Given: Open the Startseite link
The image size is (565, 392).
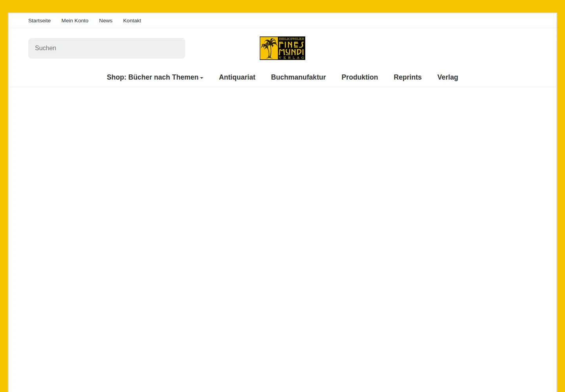Looking at the screenshot, I should click(39, 21).
